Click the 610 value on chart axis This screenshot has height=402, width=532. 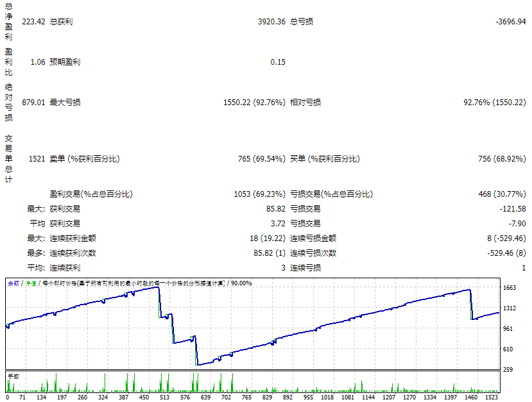(x=508, y=349)
